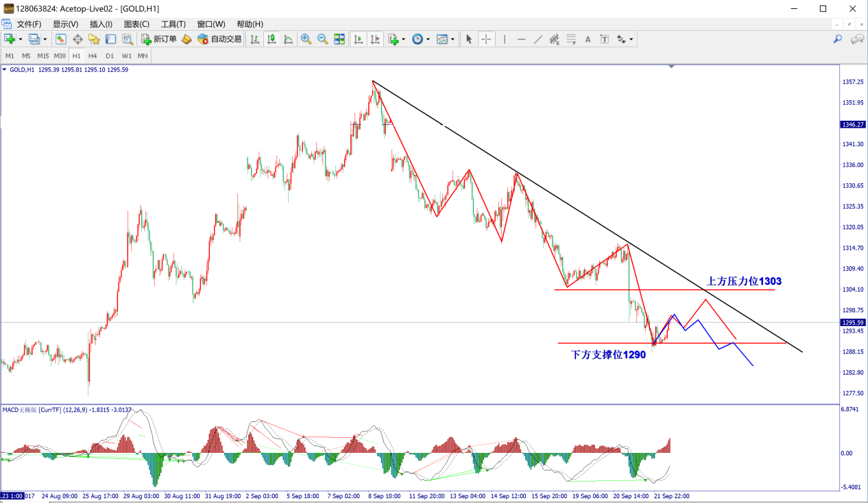The height and width of the screenshot is (503, 868).
Task: Select the crosshair cursor tool
Action: point(486,39)
